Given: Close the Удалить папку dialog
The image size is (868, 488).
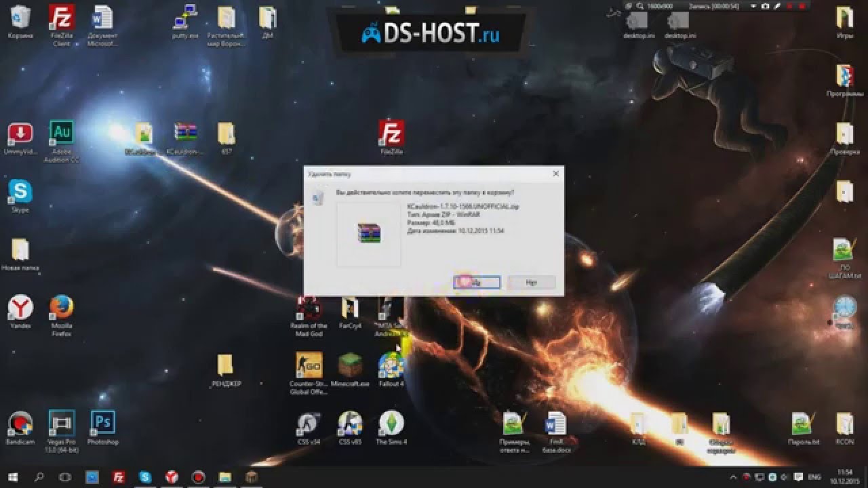Looking at the screenshot, I should 556,174.
